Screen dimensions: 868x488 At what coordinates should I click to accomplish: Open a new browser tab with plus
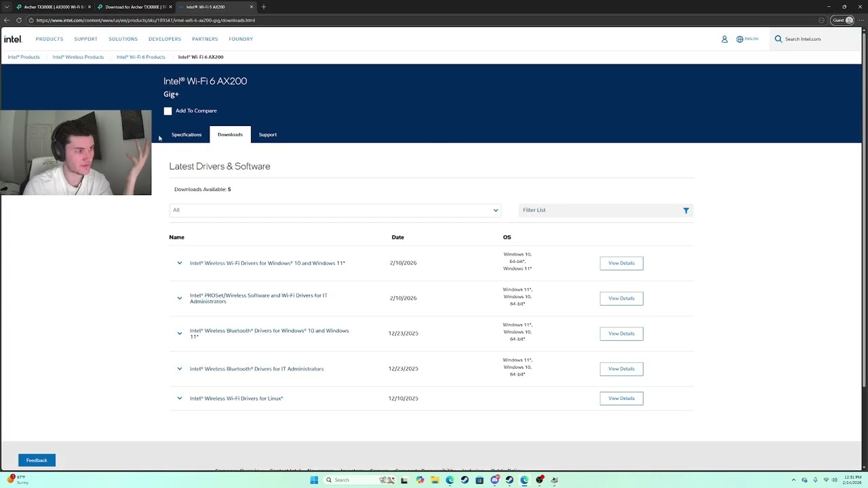click(x=264, y=7)
